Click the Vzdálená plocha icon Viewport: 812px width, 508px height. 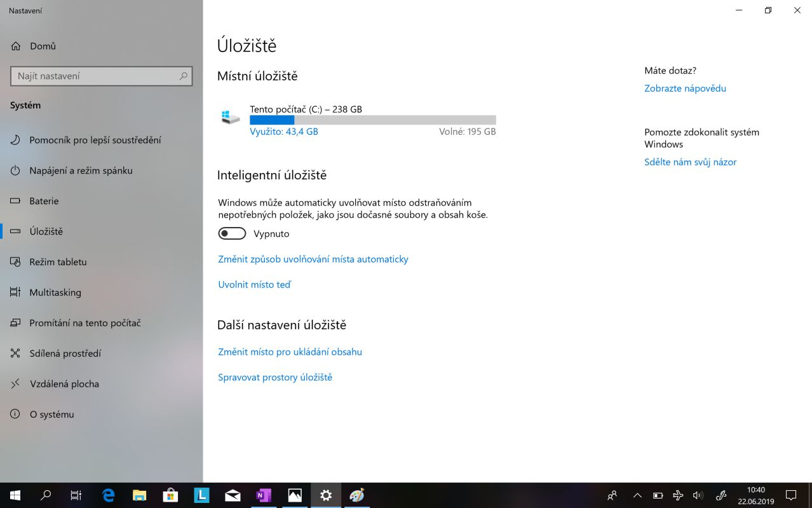click(16, 384)
